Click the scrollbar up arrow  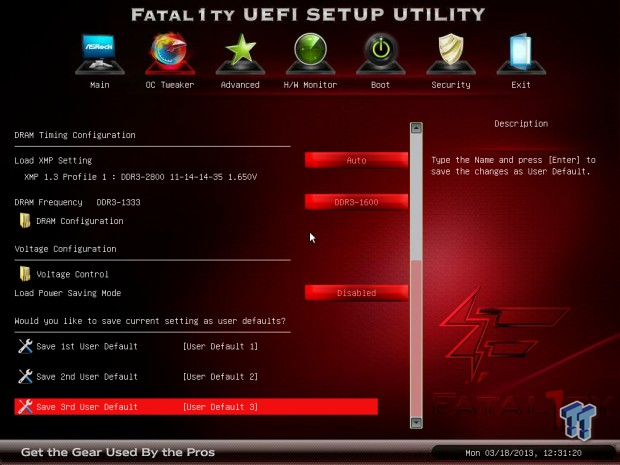[416, 128]
